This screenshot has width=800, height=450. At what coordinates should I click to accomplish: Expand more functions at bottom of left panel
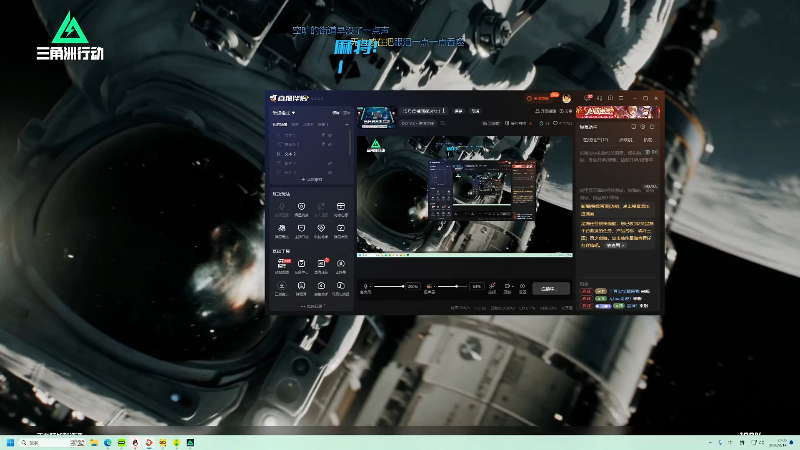click(312, 306)
